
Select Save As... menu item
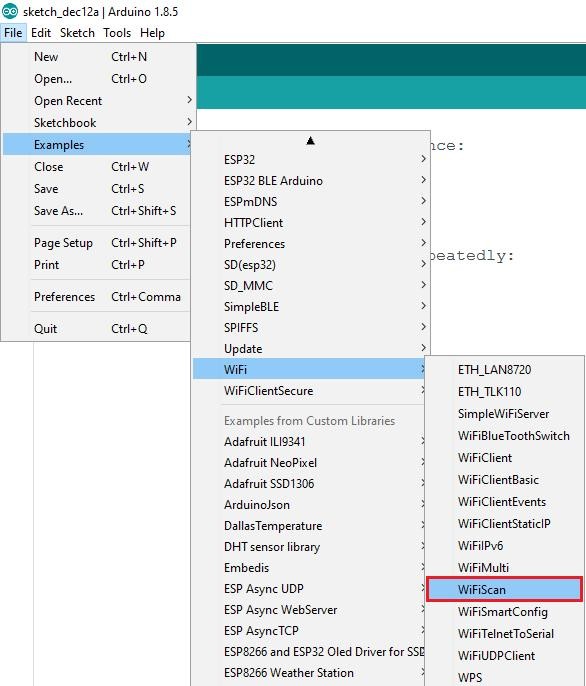[97, 210]
